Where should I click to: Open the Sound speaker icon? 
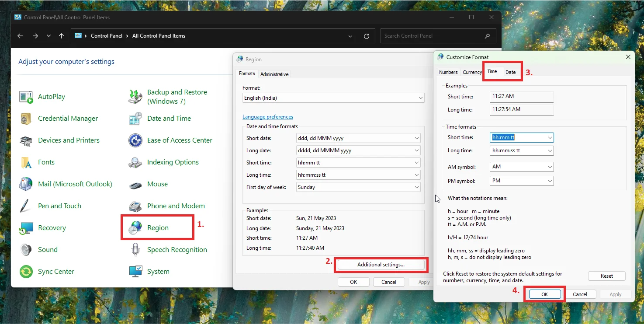pyautogui.click(x=26, y=250)
